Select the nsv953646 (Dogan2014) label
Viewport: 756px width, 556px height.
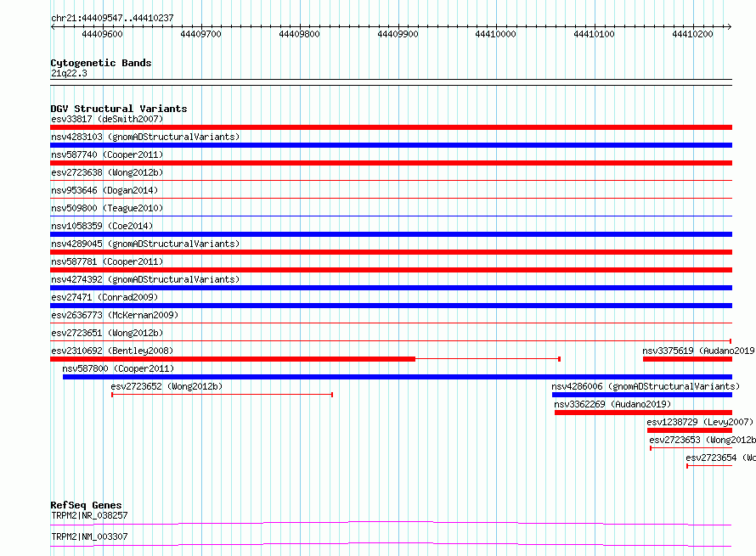(x=104, y=190)
